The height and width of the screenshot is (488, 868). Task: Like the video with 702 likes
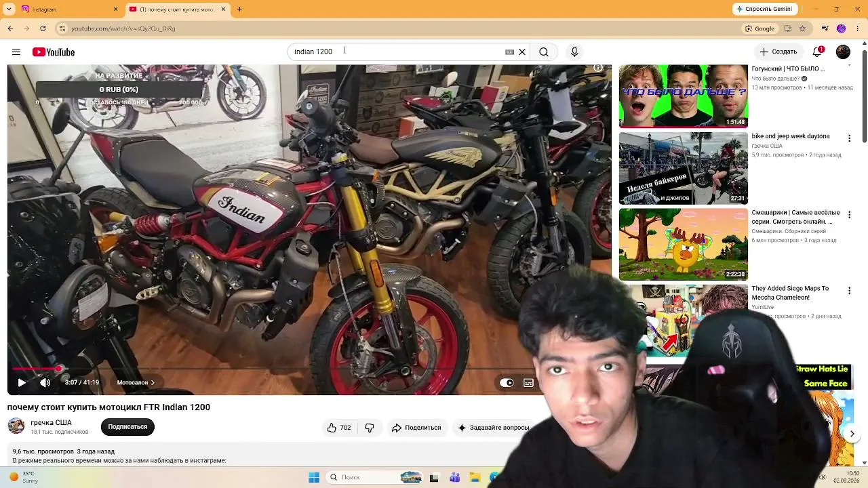pos(339,428)
